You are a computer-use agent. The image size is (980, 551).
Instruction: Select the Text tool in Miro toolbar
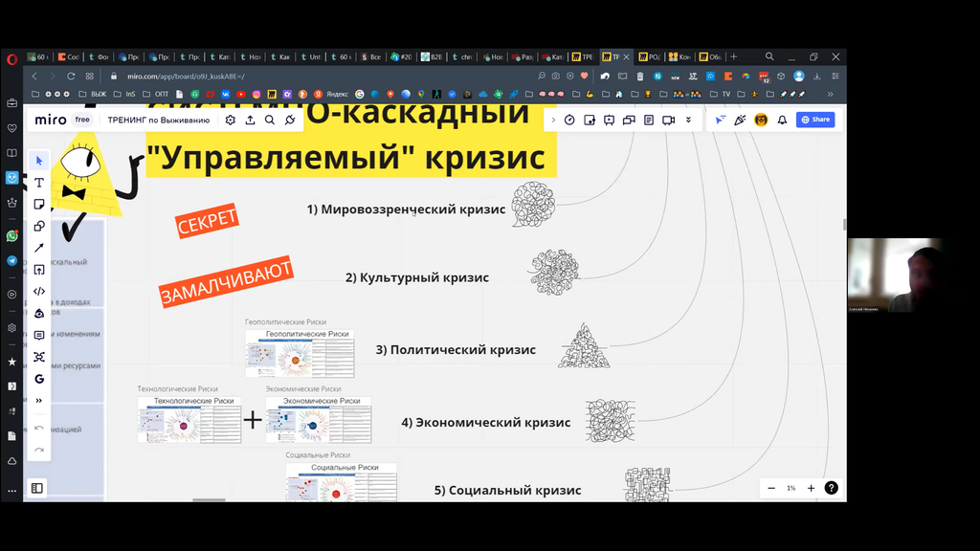(x=38, y=183)
